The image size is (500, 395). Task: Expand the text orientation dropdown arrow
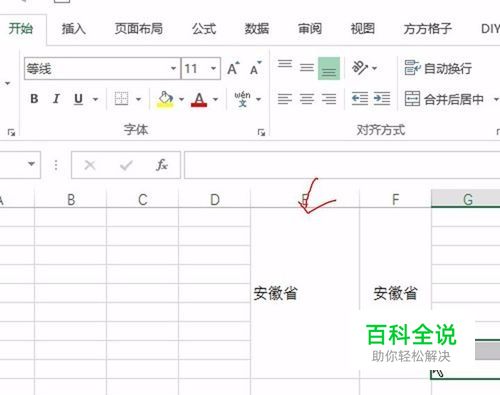click(x=374, y=69)
